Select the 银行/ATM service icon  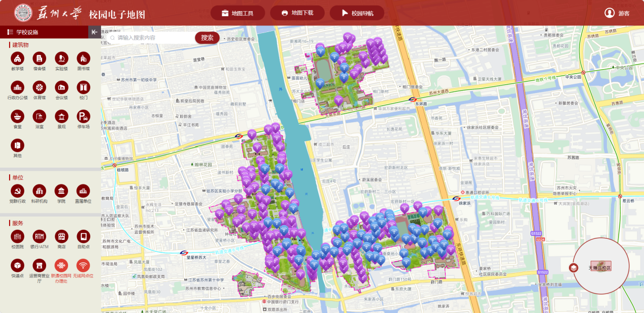click(x=40, y=236)
